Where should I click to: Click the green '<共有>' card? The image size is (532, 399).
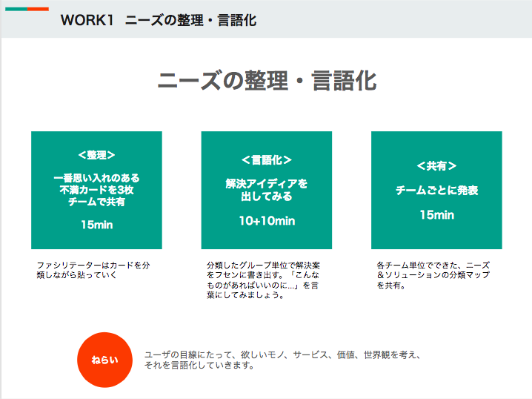pos(436,190)
